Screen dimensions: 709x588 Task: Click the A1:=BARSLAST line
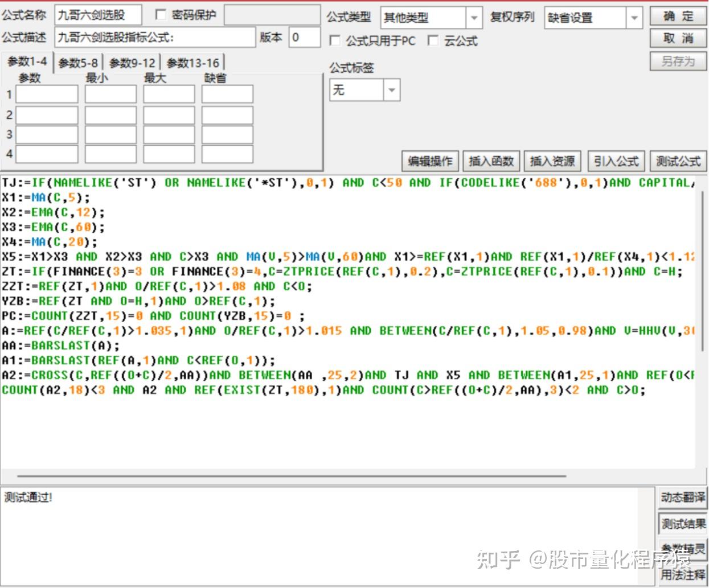pos(138,360)
